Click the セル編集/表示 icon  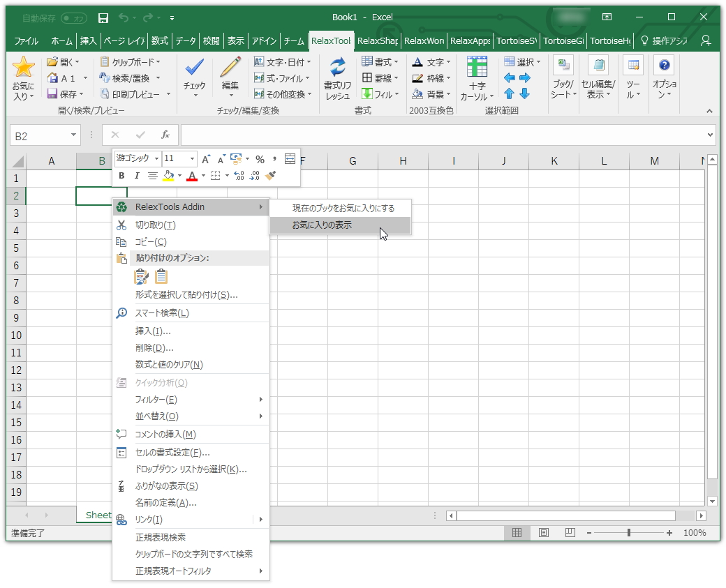pos(598,66)
